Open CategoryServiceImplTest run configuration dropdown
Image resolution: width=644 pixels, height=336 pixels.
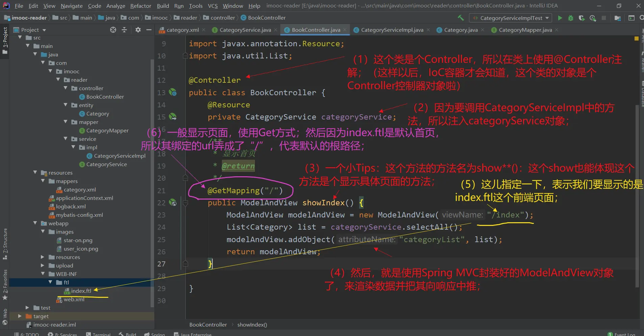click(x=511, y=18)
